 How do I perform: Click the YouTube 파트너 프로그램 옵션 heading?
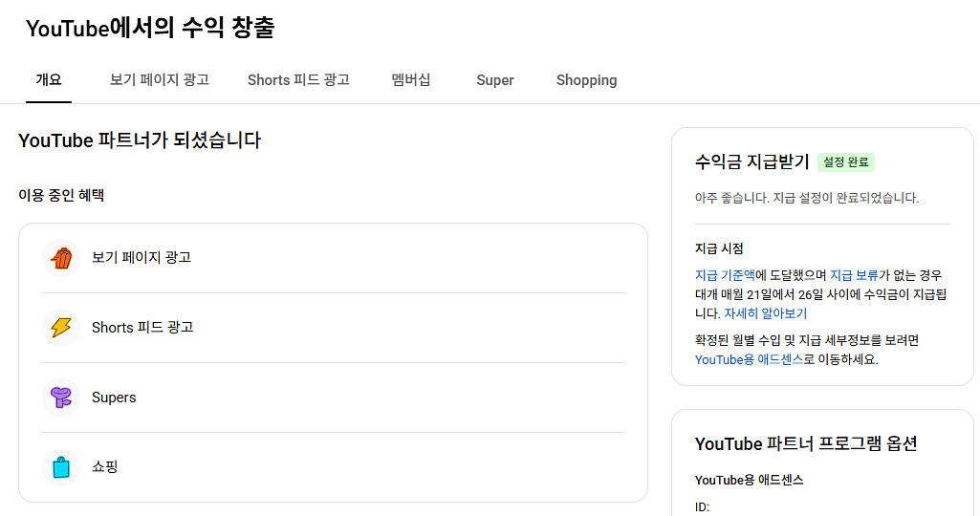[806, 444]
